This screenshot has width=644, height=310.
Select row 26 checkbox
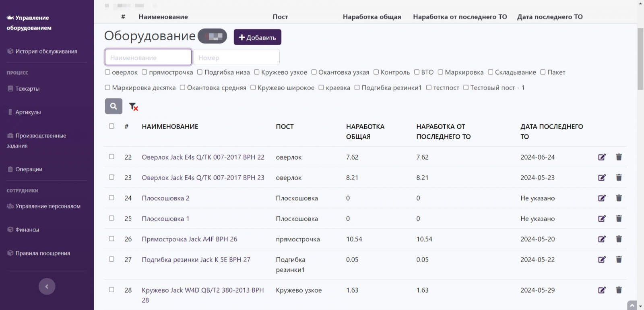tap(111, 239)
